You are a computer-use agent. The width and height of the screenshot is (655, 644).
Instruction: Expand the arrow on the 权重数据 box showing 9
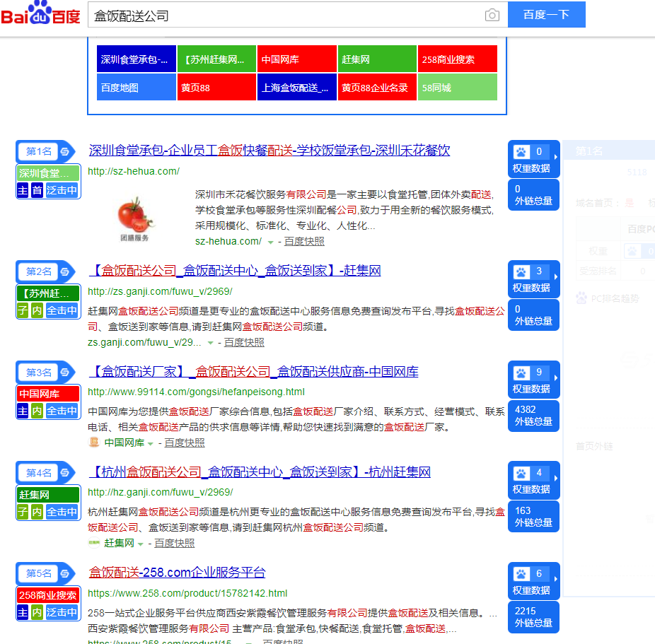[555, 377]
